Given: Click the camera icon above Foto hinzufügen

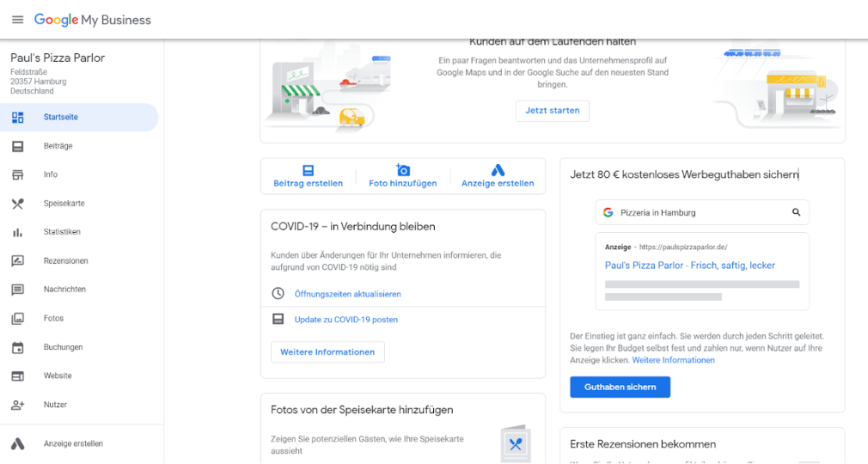Looking at the screenshot, I should (x=403, y=170).
